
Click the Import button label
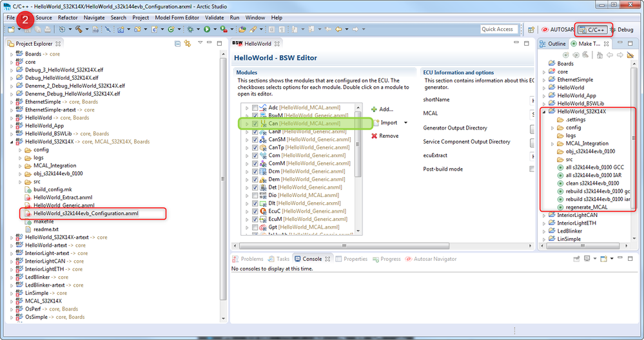(x=389, y=122)
